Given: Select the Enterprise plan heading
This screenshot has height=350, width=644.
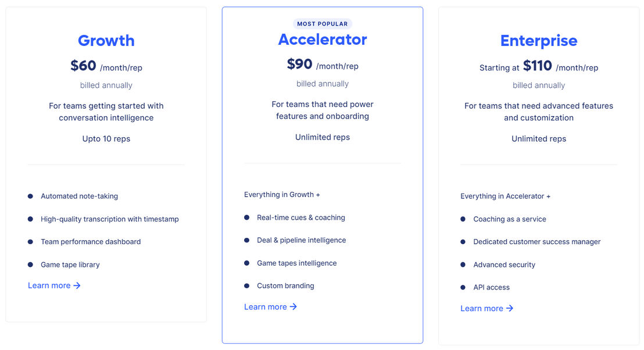Looking at the screenshot, I should [x=538, y=41].
